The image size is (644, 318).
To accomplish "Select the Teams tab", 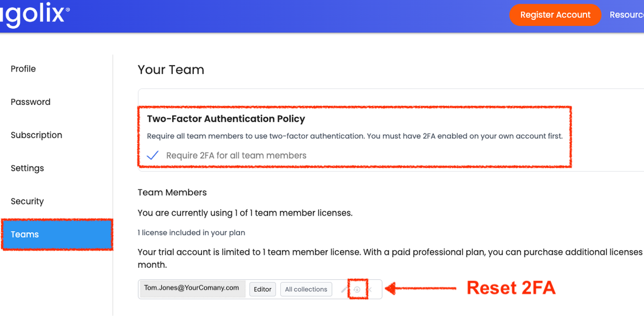I will [57, 235].
